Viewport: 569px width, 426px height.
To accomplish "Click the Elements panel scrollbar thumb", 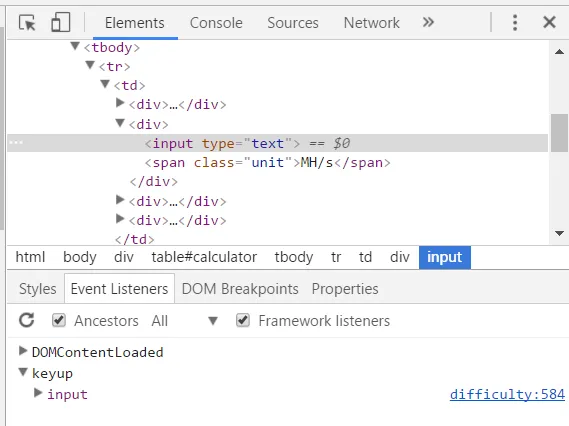I will [559, 133].
